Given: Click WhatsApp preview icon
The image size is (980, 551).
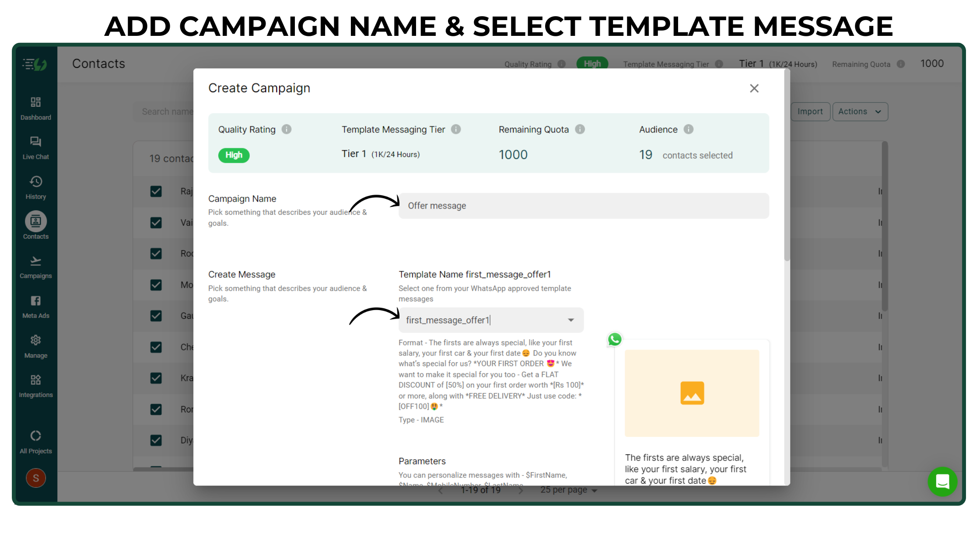Looking at the screenshot, I should click(613, 339).
